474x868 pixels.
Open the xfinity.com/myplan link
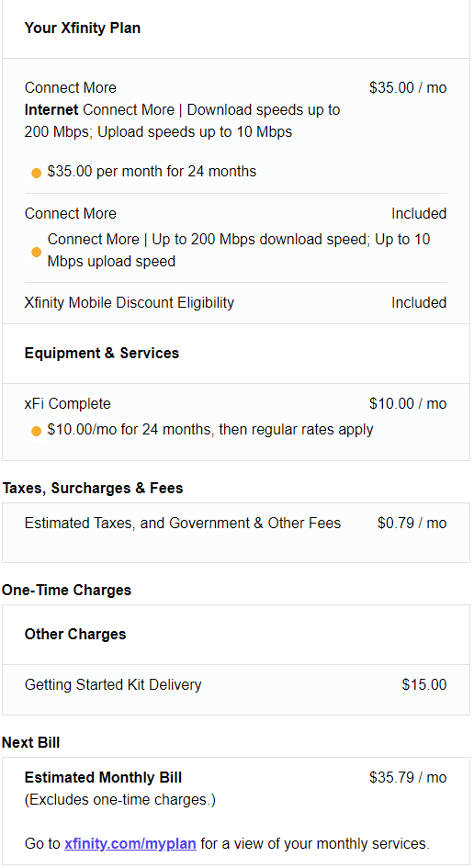coord(130,843)
